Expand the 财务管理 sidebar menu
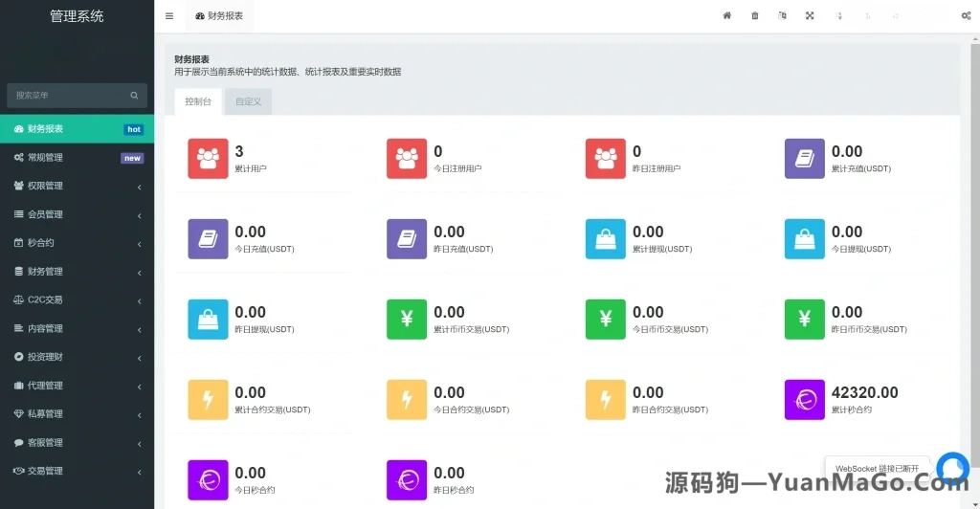 click(77, 272)
